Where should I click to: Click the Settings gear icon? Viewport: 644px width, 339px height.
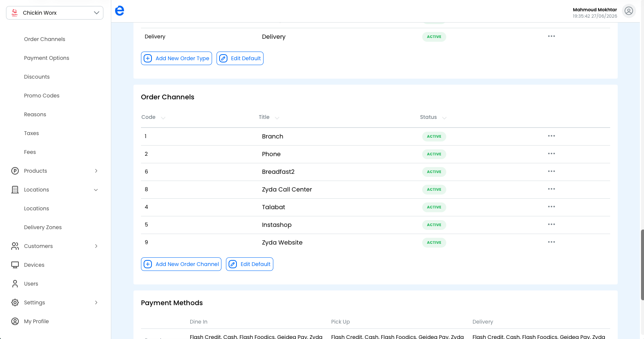coord(15,303)
